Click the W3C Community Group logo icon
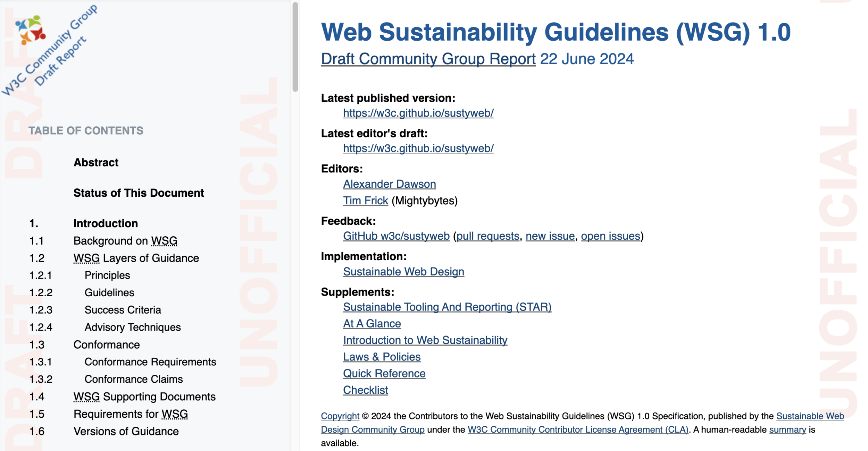Viewport: 868px width, 451px height. point(31,30)
